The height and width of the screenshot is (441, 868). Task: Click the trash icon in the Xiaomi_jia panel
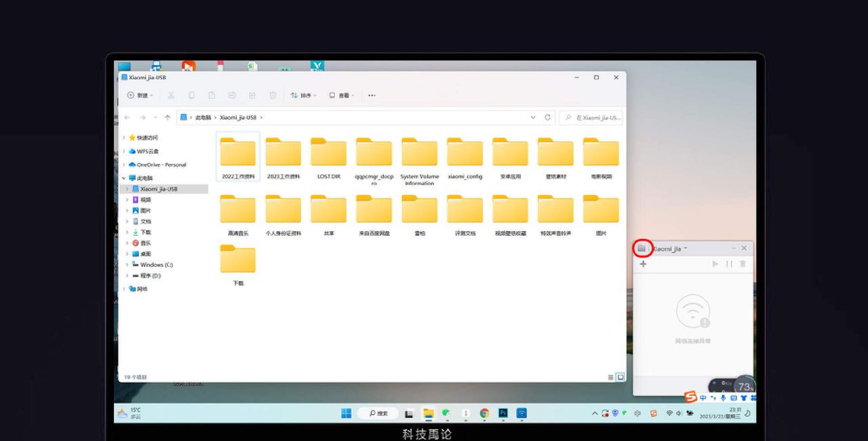coord(743,264)
